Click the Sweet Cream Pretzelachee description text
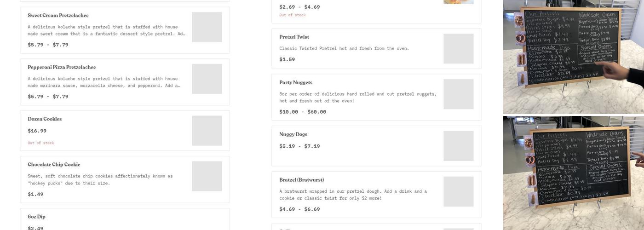Viewport: 644px width, 230px height. [106, 30]
